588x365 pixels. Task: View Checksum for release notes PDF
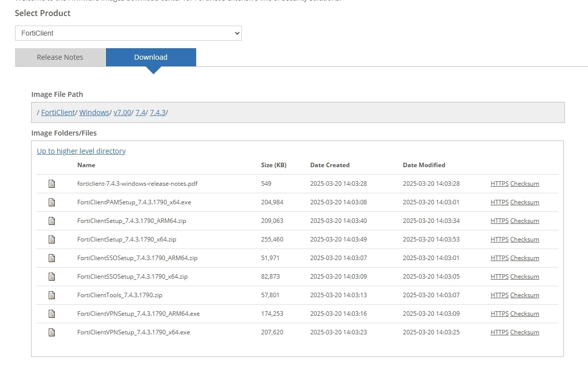pos(525,183)
